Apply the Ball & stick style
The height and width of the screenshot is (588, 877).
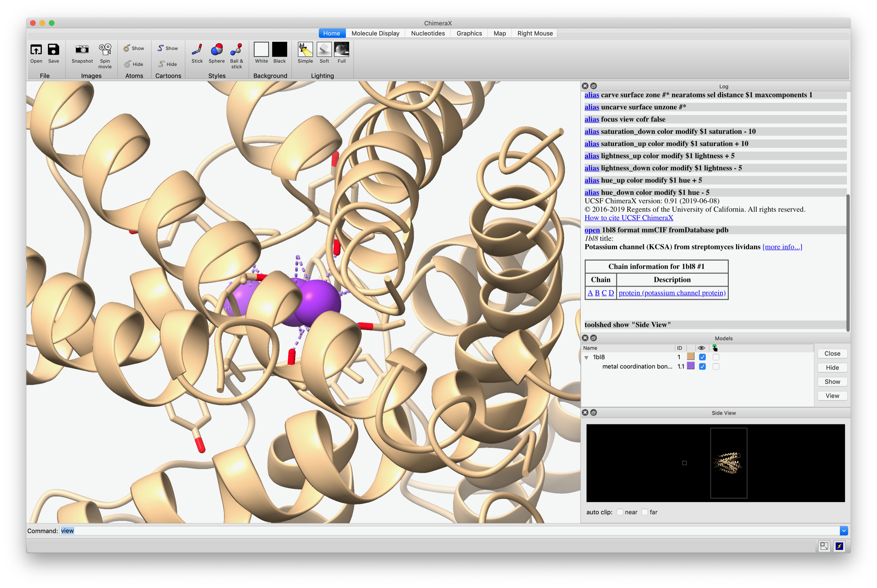[236, 50]
